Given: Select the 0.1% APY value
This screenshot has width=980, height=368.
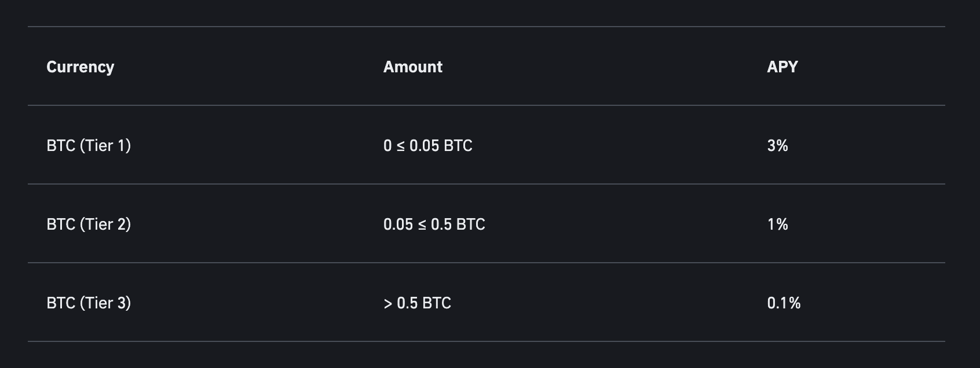Looking at the screenshot, I should pos(784,303).
